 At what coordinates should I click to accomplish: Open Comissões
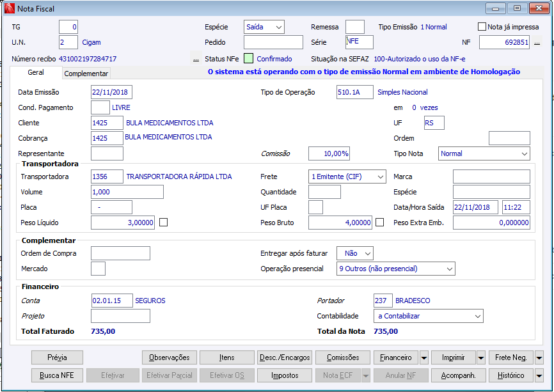[x=343, y=357]
